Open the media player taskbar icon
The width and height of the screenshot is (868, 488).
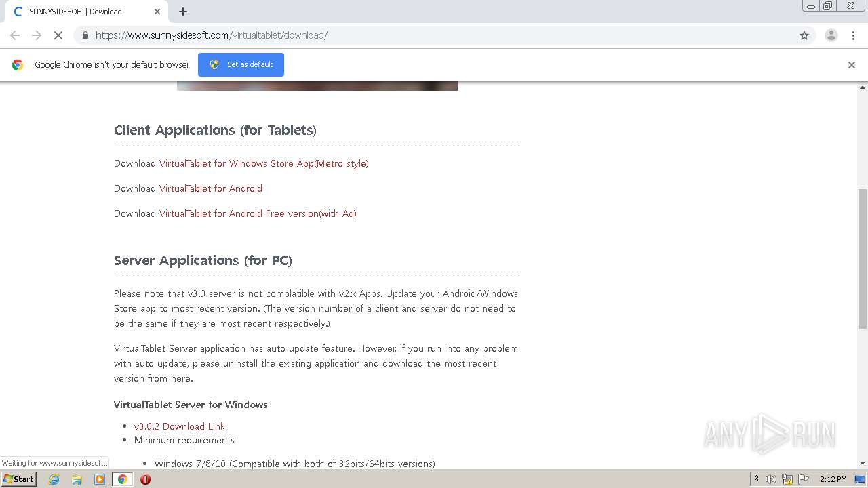click(100, 479)
